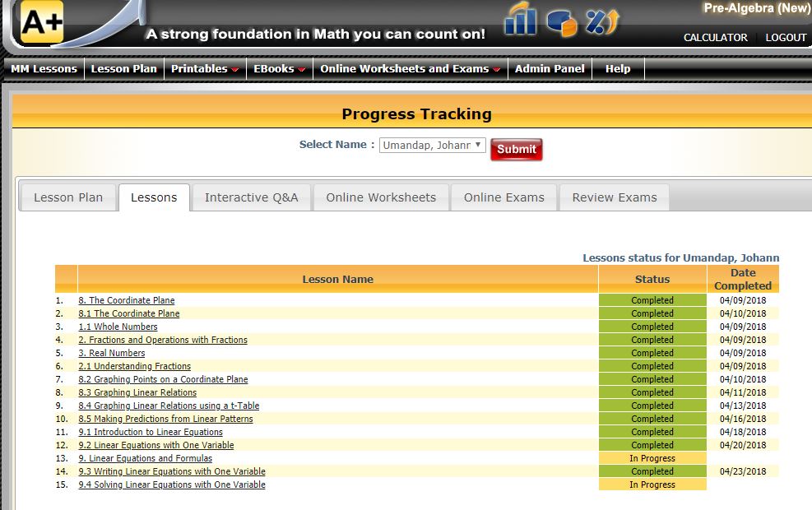Click In Progress status of lesson 13

click(652, 458)
